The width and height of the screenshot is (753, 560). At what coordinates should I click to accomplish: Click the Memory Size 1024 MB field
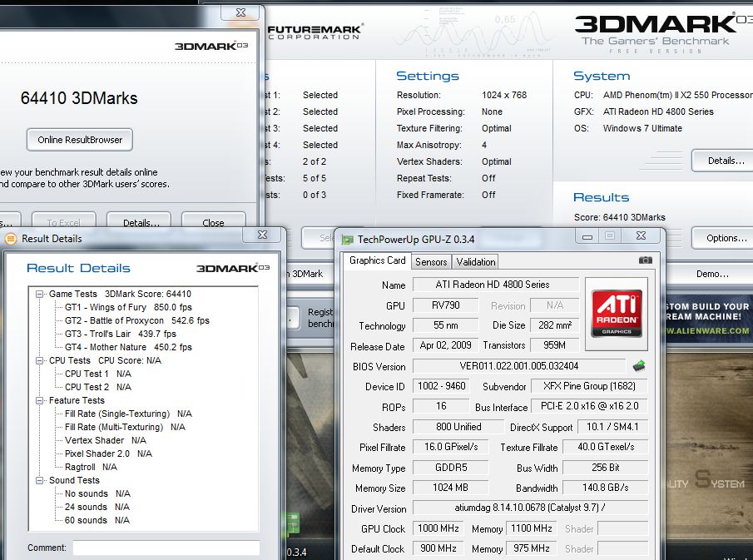pyautogui.click(x=450, y=488)
